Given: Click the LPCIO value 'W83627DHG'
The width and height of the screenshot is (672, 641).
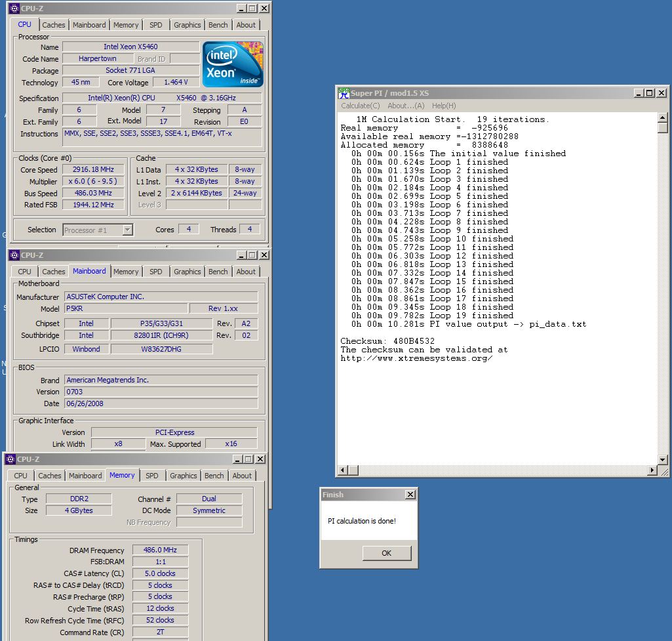Looking at the screenshot, I should coord(161,349).
